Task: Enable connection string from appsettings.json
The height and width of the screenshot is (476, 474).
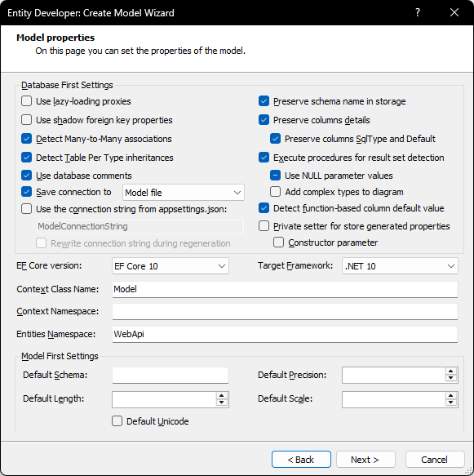Action: [27, 209]
